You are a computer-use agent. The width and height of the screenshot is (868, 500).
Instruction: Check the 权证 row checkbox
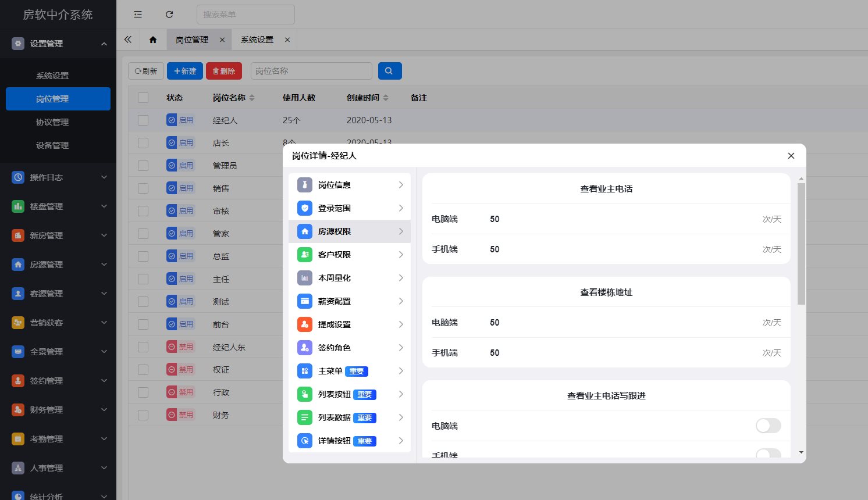[143, 370]
